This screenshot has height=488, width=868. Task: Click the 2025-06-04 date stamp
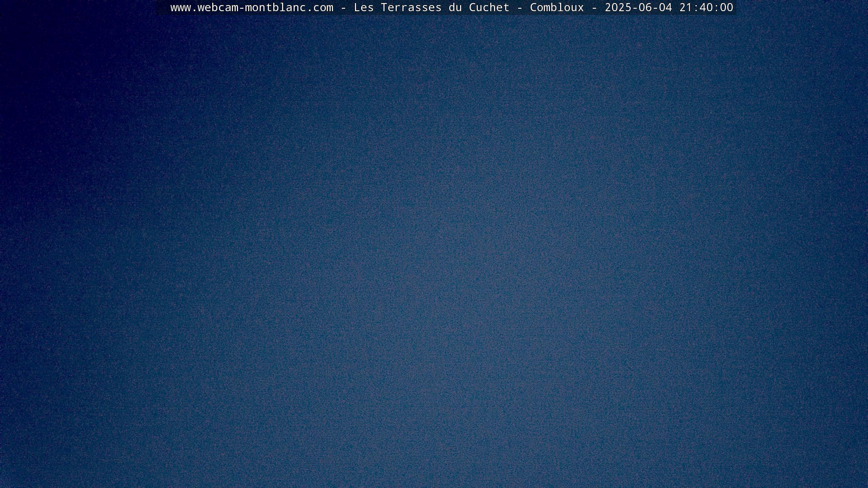638,7
